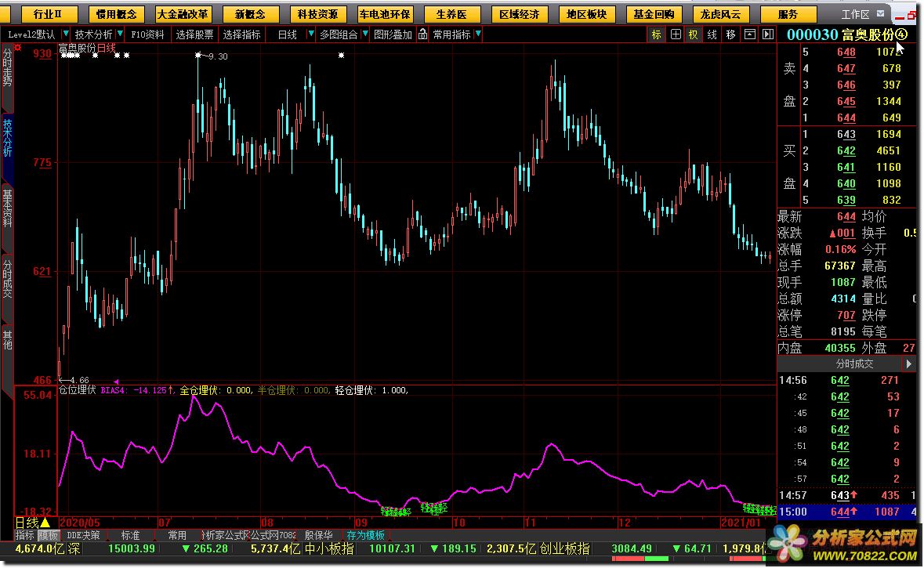Toggle the 权 rights-adjustment icon
The image size is (924, 568).
click(x=693, y=34)
